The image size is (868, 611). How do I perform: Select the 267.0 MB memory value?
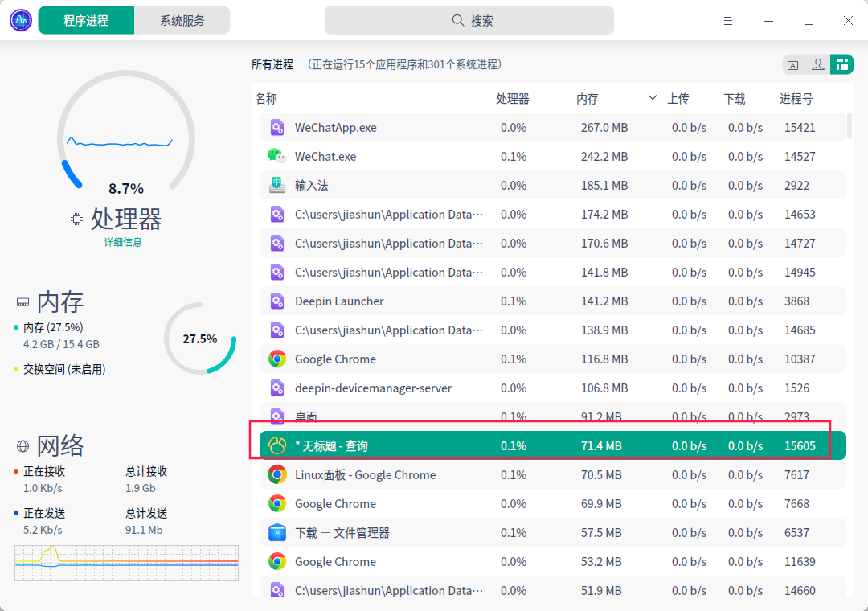click(604, 127)
